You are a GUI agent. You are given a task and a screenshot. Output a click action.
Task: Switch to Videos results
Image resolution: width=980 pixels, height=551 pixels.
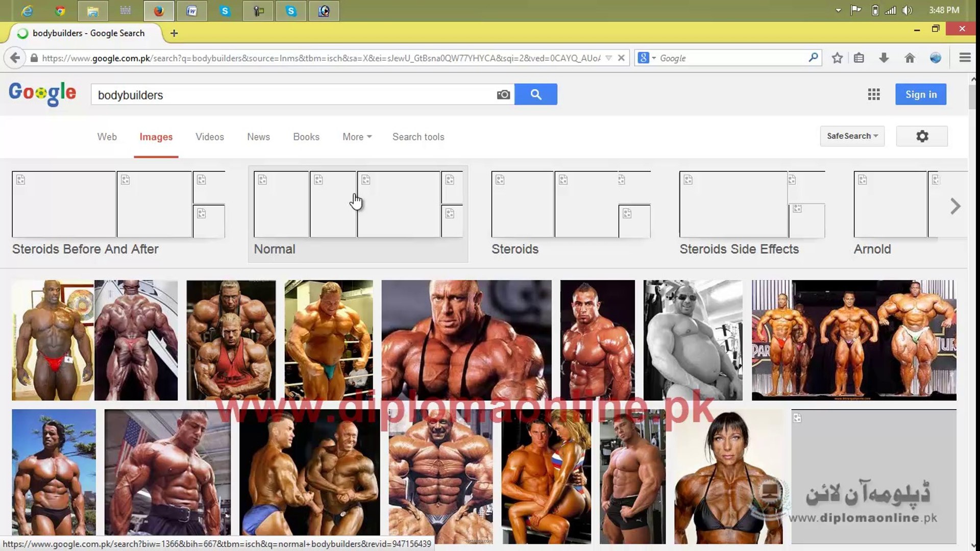tap(210, 137)
